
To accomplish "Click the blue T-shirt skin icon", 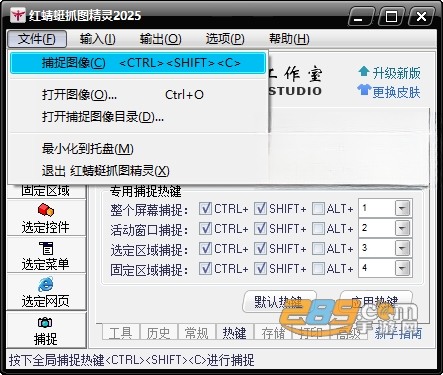I will (364, 90).
